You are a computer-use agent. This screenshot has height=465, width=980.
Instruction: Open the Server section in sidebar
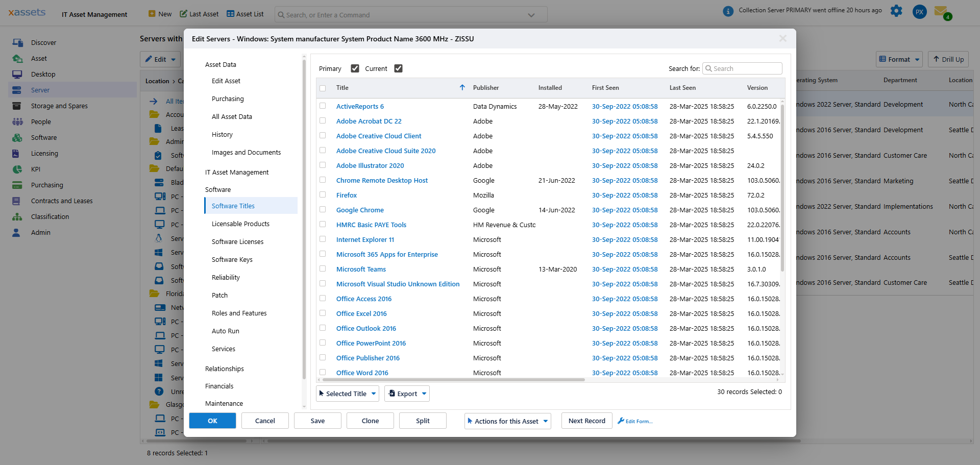40,90
